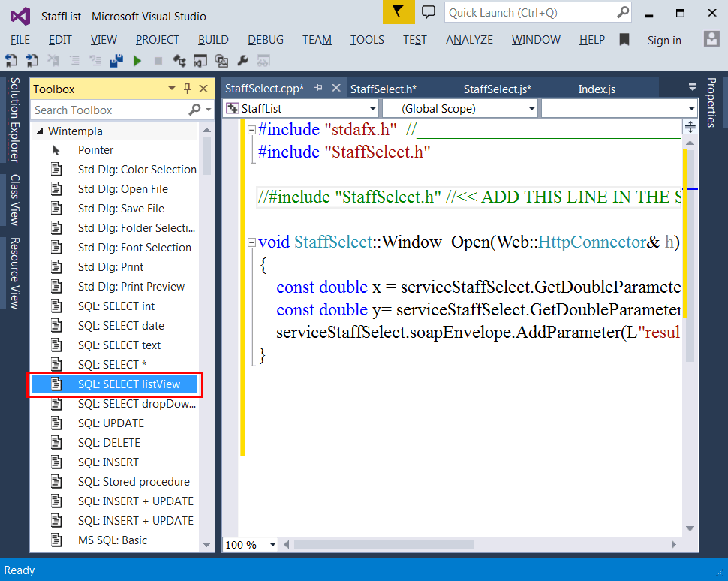Click the account avatar icon
The image size is (728, 581).
[x=711, y=39]
